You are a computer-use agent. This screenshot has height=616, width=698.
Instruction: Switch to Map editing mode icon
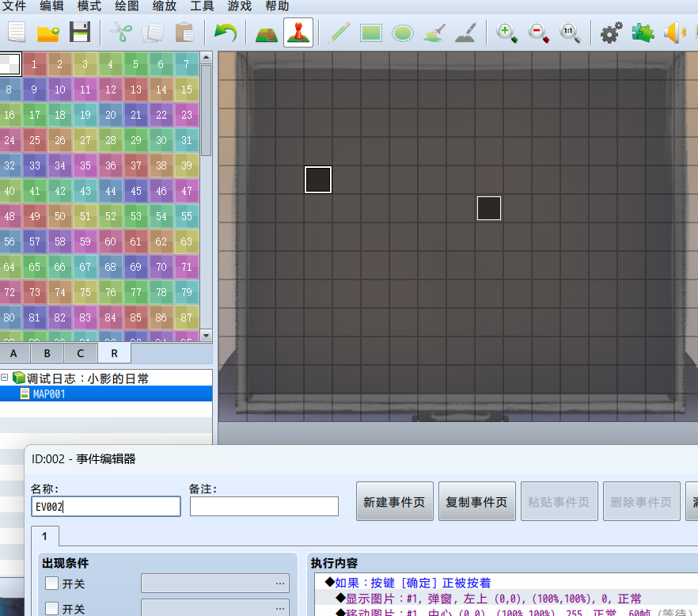click(x=267, y=32)
